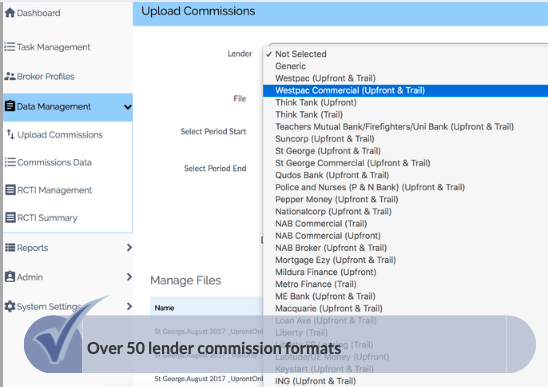Choose Generic lender option
The image size is (548, 387).
point(290,66)
